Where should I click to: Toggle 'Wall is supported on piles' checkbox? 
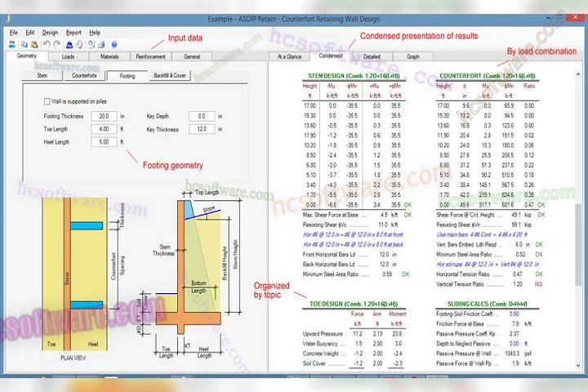coord(47,101)
